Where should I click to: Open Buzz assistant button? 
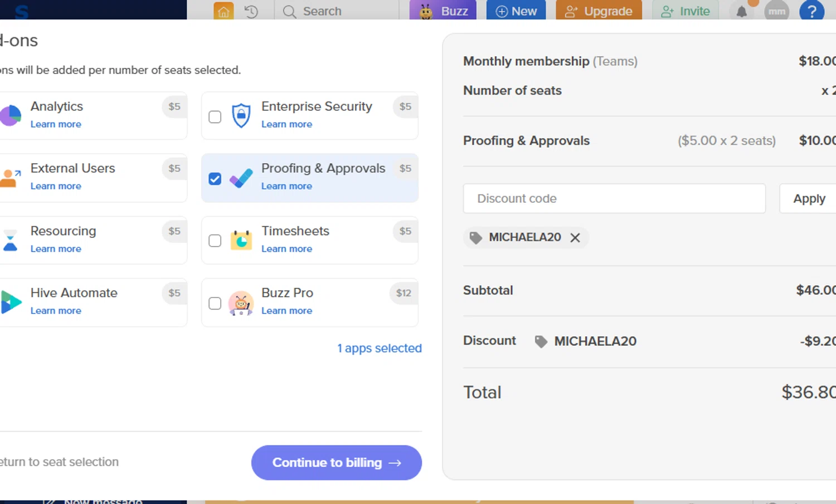443,11
